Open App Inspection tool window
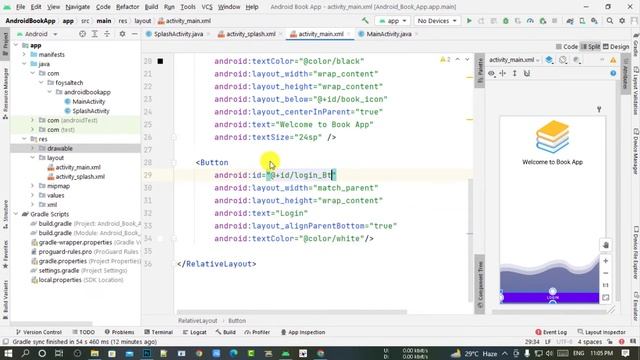This screenshot has height=360, width=640. 303,332
